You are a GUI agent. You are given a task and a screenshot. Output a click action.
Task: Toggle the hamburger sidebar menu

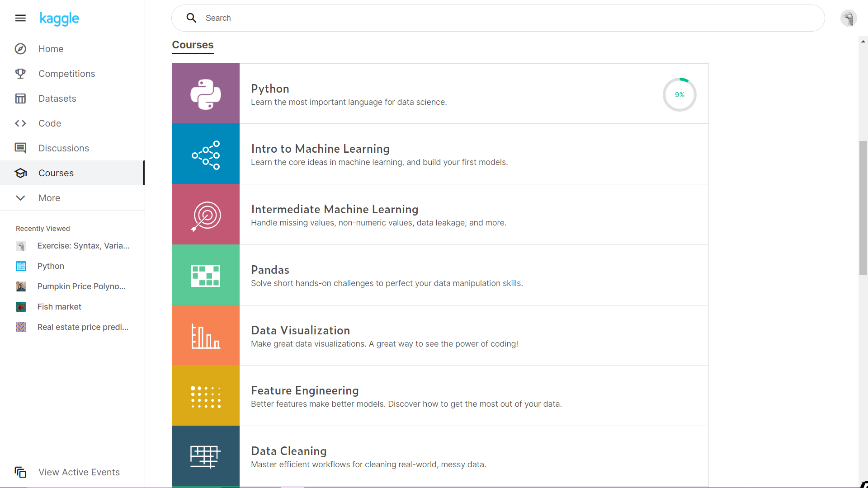coord(20,18)
